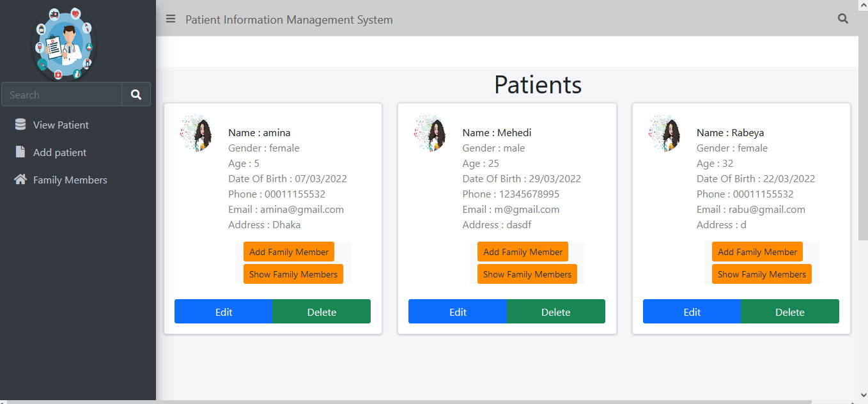868x404 pixels.
Task: Click the horizontal page scrollbar
Action: 409,401
